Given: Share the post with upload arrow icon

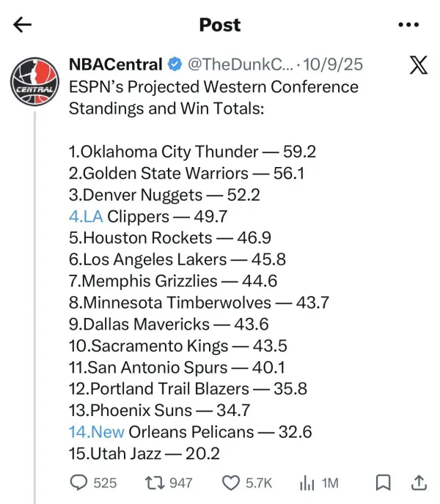Looking at the screenshot, I should click(419, 483).
